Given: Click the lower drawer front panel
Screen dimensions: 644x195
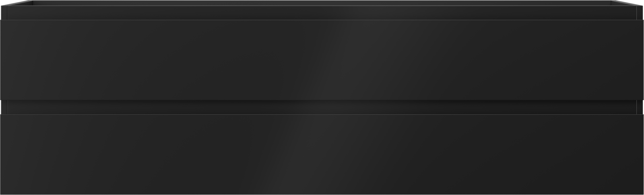Looking at the screenshot, I should (322, 154).
